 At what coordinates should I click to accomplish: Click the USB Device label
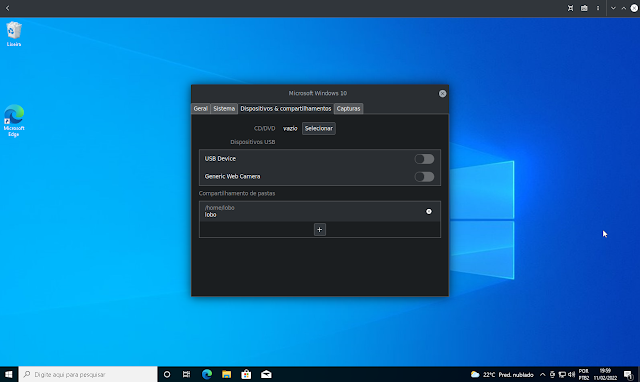coord(220,158)
